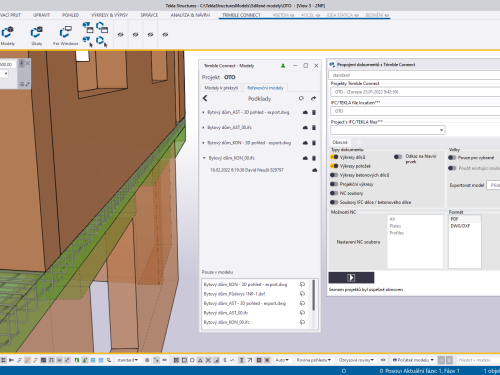
Task: Collapse the Bytový dům_KON_00.ifc tree entry
Action: click(204, 158)
